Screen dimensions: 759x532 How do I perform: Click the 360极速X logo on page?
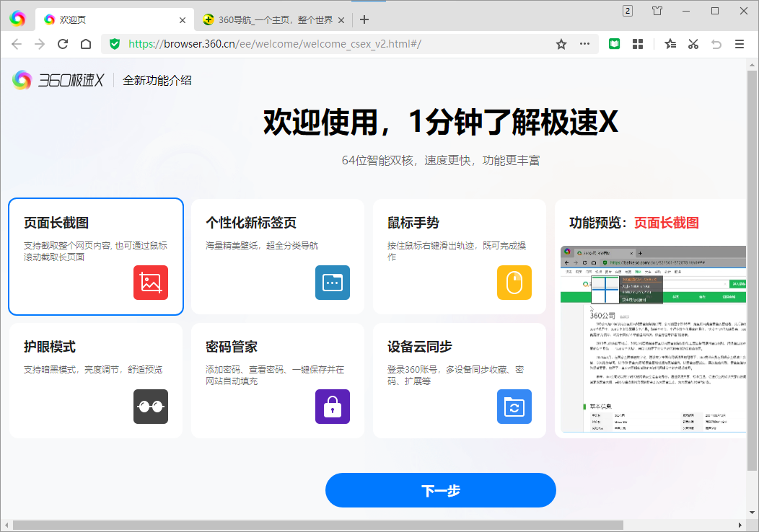pyautogui.click(x=58, y=80)
